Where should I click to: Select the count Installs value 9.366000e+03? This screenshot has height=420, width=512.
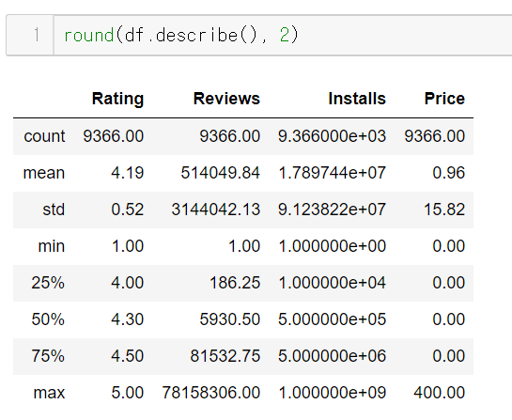click(332, 136)
